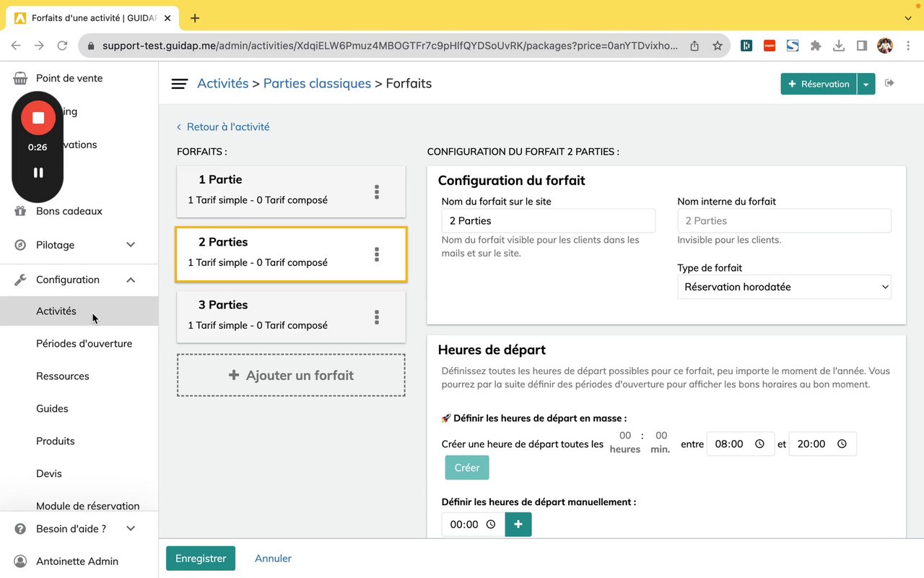Add the manual departure time with plus
Image resolution: width=924 pixels, height=578 pixels.
[x=518, y=525]
